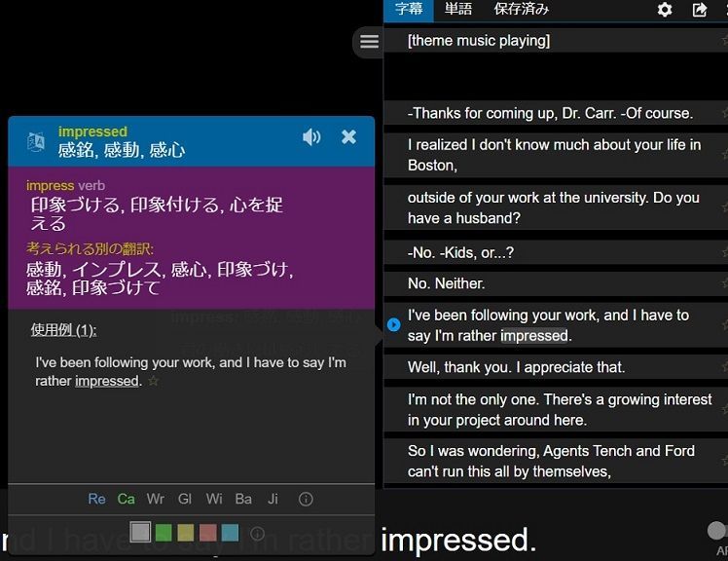Click the 使用例 (1) heading
Screen dimensions: 728x561
[x=63, y=330]
